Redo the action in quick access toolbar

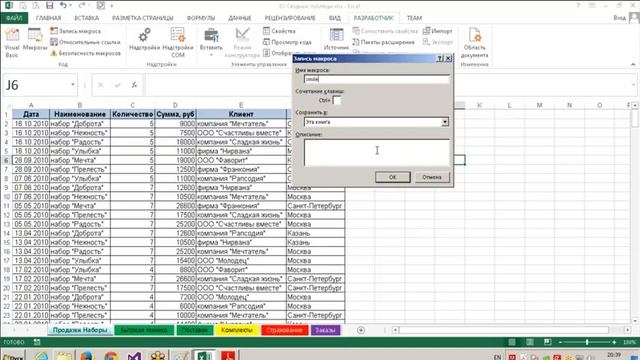pos(82,6)
